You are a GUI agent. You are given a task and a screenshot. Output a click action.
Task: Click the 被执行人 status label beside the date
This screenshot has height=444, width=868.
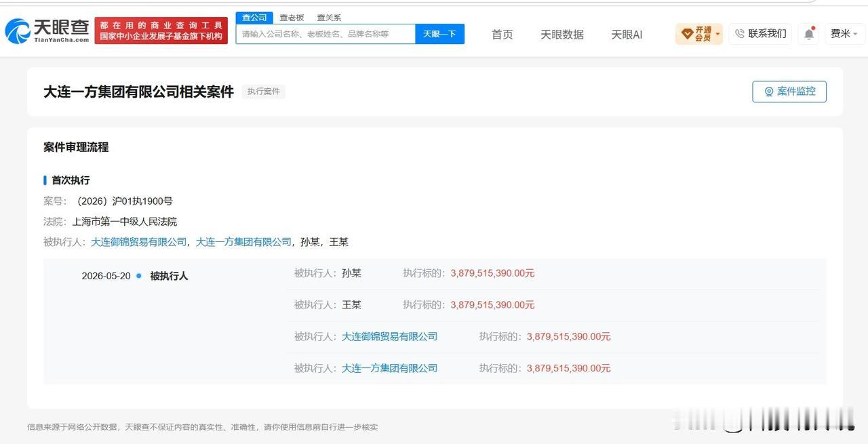(x=169, y=276)
